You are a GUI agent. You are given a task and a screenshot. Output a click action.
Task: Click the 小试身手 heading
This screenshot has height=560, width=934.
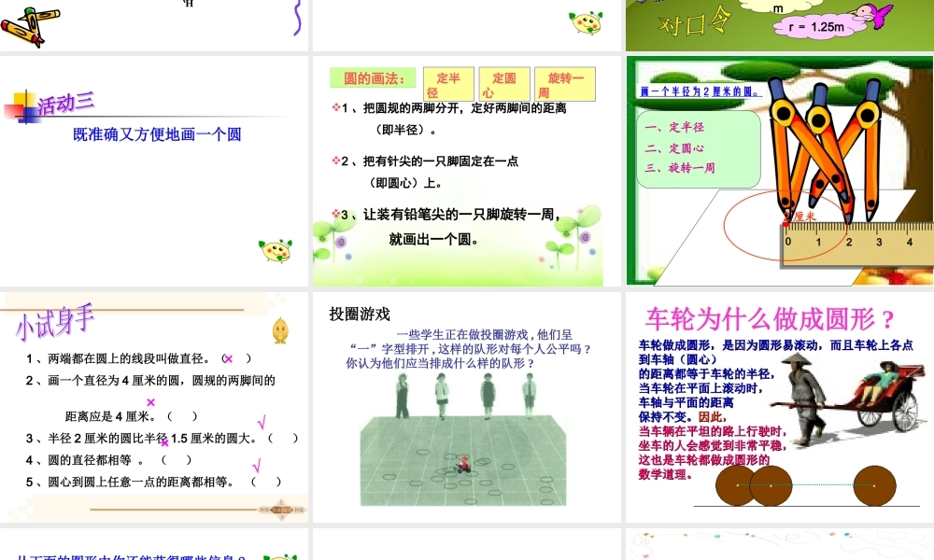point(55,322)
